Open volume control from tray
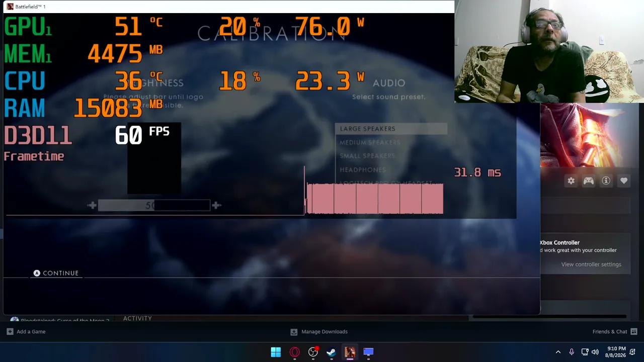This screenshot has height=362, width=644. (x=595, y=352)
